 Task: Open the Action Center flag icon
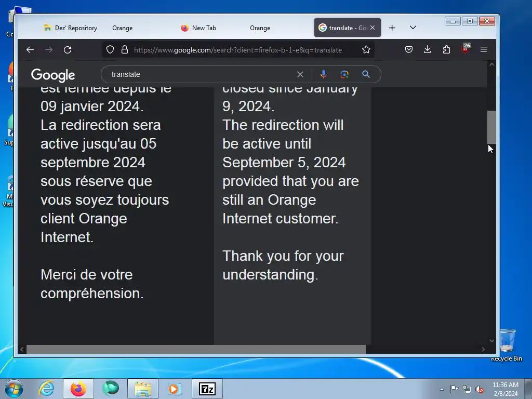click(x=454, y=389)
